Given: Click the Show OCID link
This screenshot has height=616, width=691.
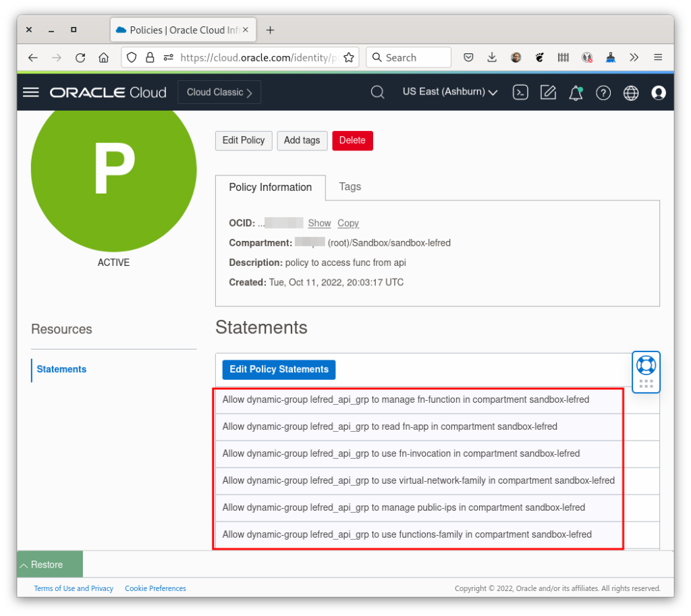Looking at the screenshot, I should coord(319,223).
